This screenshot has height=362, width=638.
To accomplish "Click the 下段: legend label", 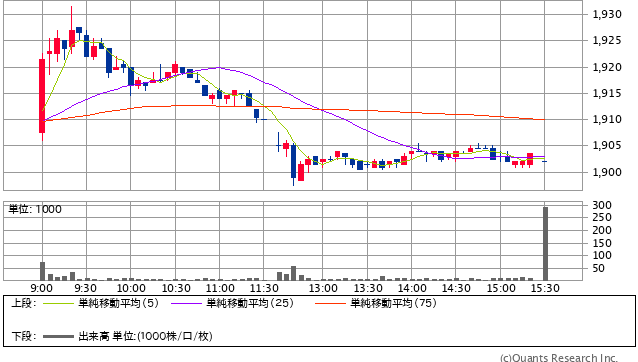I will point(24,336).
